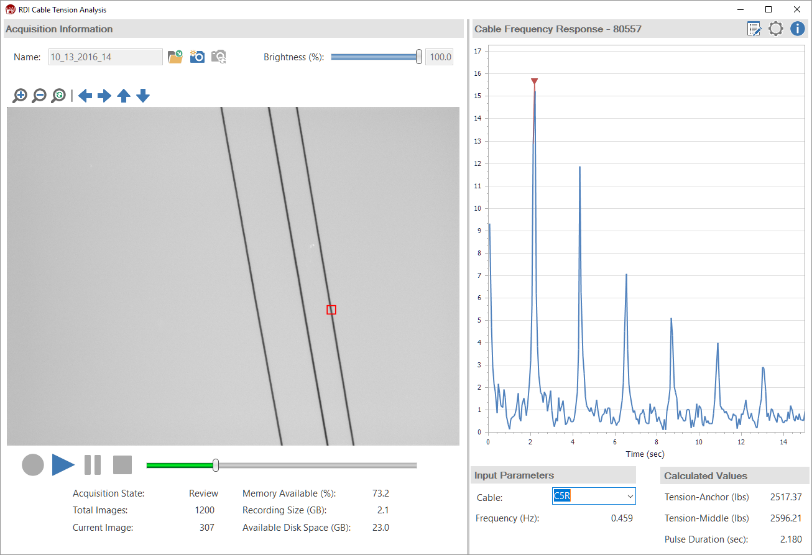Open the report notes edit icon
The width and height of the screenshot is (812, 555).
pyautogui.click(x=754, y=28)
